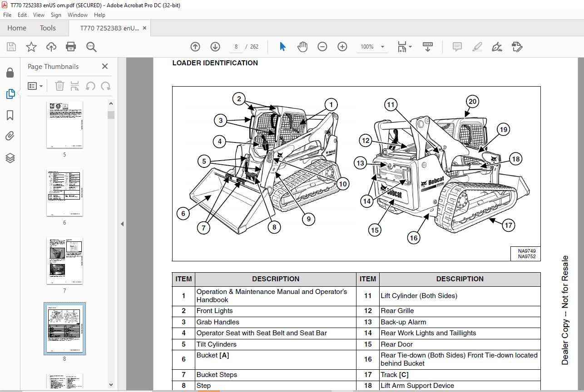584x392 pixels.
Task: Open the thumbnails options dropdown
Action: tap(35, 86)
